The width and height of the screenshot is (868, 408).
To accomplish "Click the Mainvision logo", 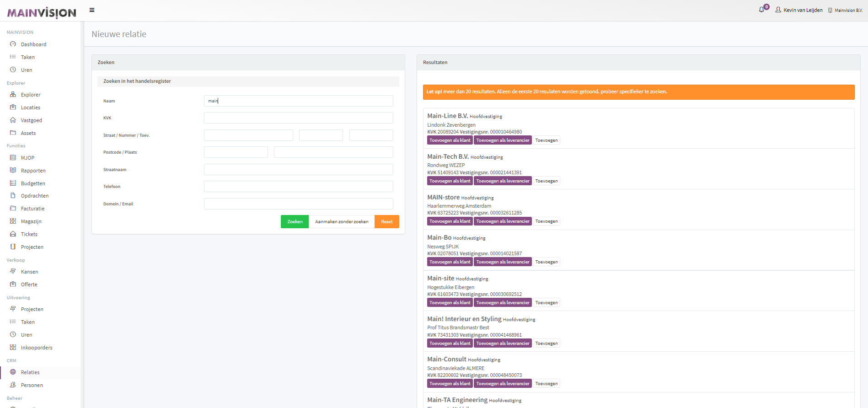I will click(42, 13).
